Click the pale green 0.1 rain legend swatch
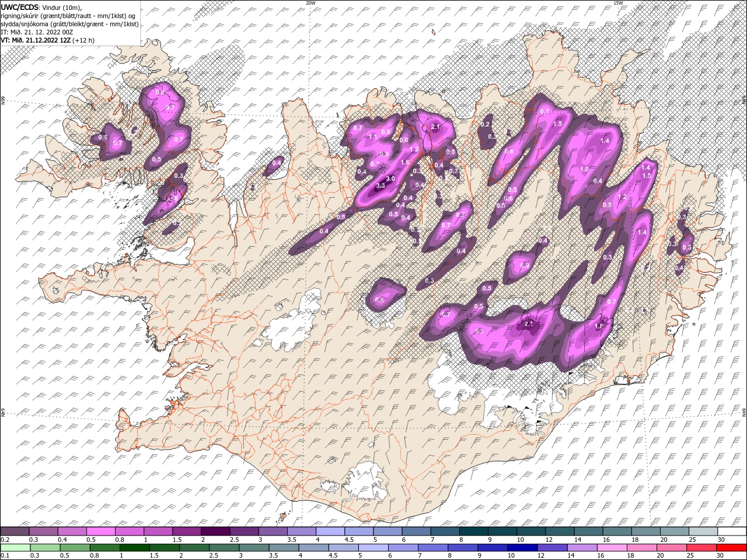Viewport: 747px width, 560px height. point(16,547)
